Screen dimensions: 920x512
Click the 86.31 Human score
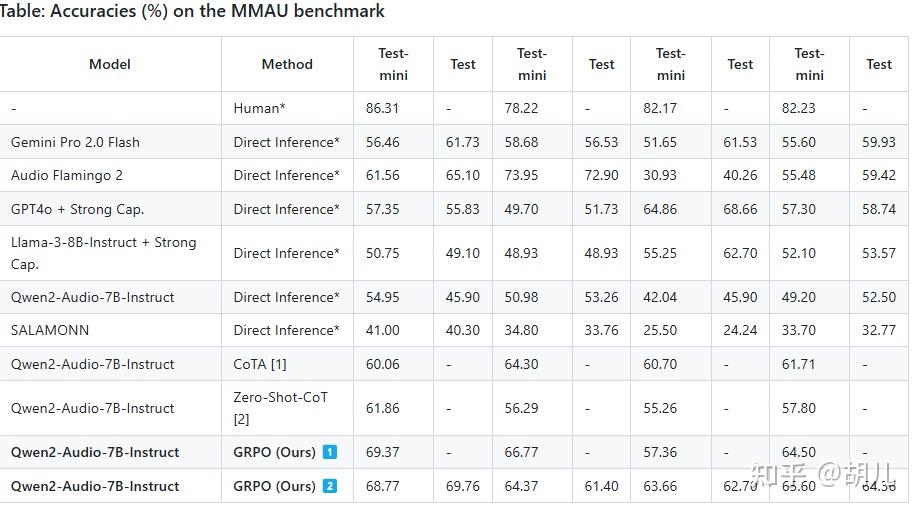[x=382, y=108]
